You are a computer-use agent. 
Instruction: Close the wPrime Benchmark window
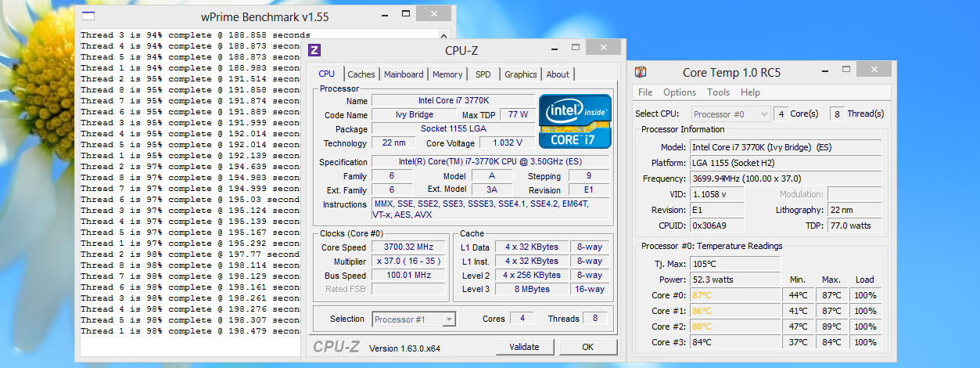pos(433,13)
